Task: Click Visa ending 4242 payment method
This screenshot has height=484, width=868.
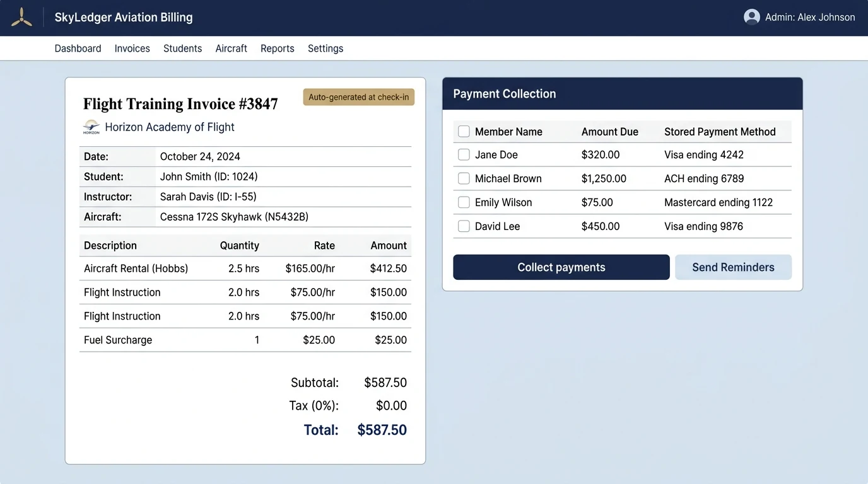Action: 704,154
